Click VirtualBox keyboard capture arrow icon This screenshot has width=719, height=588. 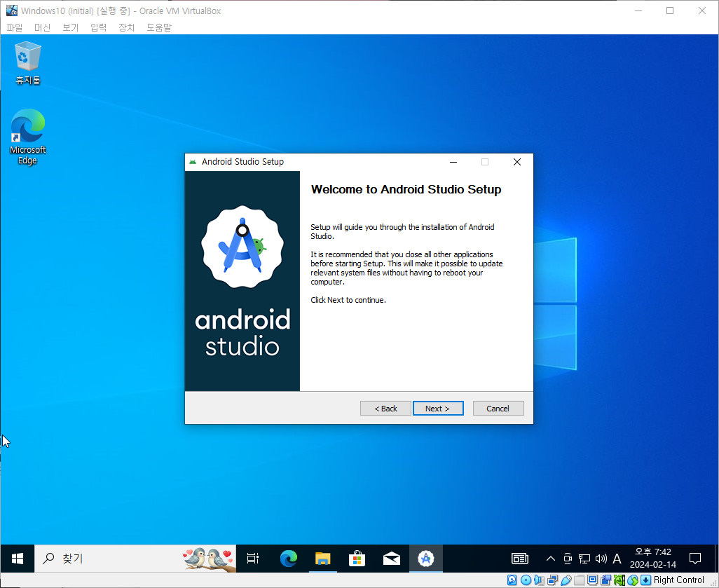tap(645, 580)
